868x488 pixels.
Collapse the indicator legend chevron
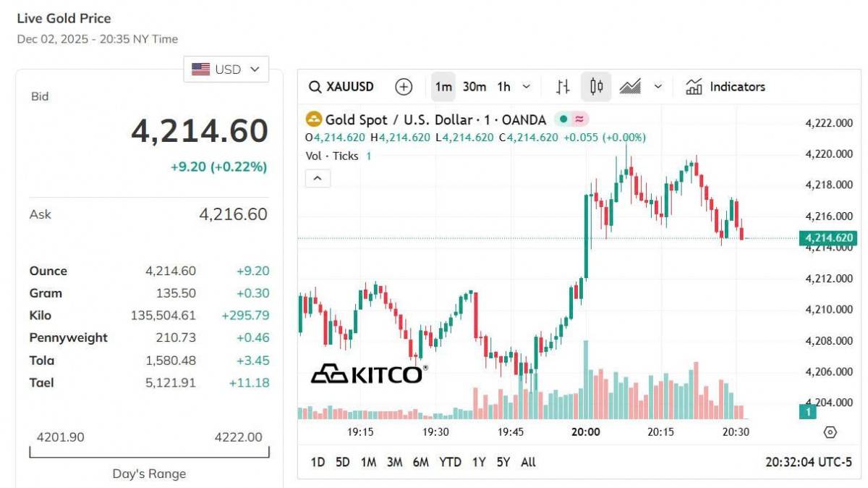coord(318,178)
